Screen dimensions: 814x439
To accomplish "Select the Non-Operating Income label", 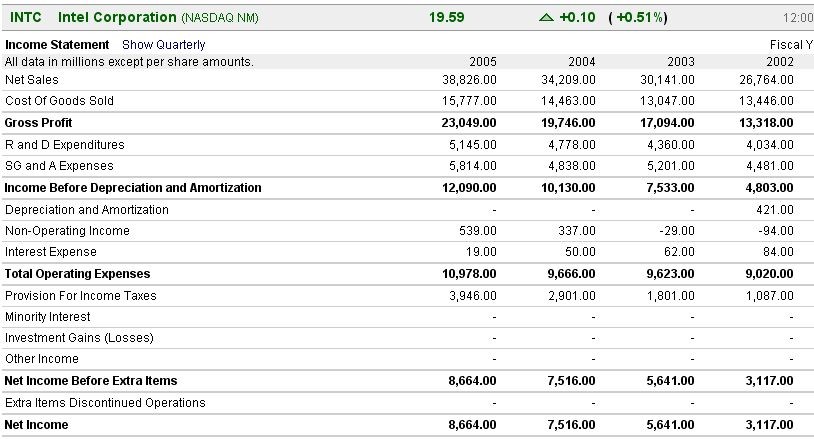I will coord(67,231).
